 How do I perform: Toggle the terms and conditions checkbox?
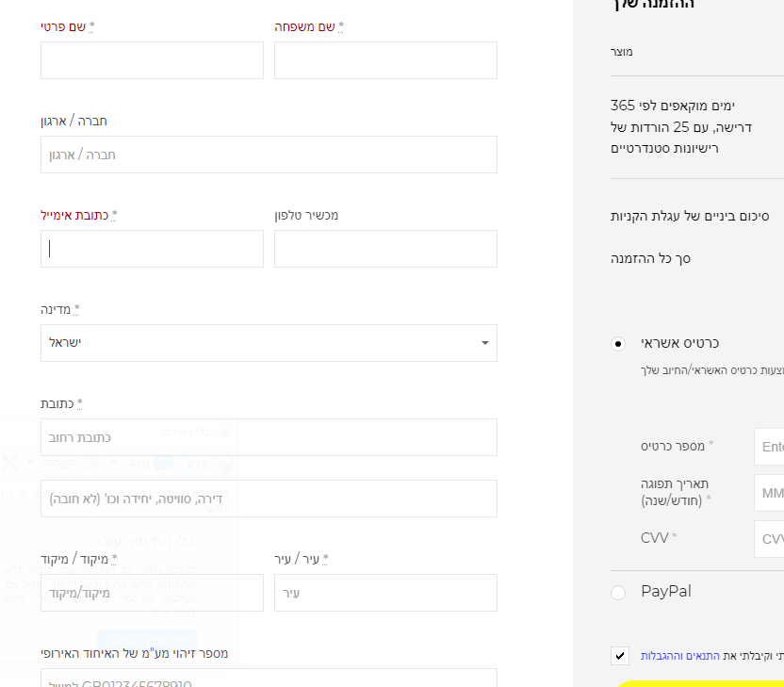(619, 655)
